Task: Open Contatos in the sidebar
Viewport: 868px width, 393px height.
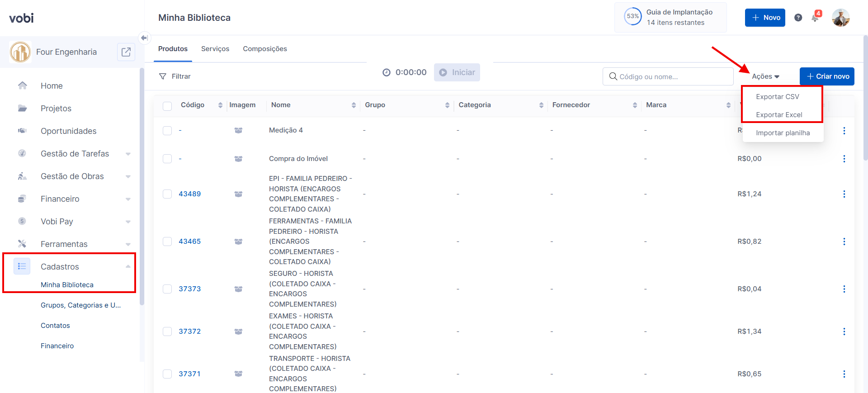Action: pyautogui.click(x=55, y=326)
